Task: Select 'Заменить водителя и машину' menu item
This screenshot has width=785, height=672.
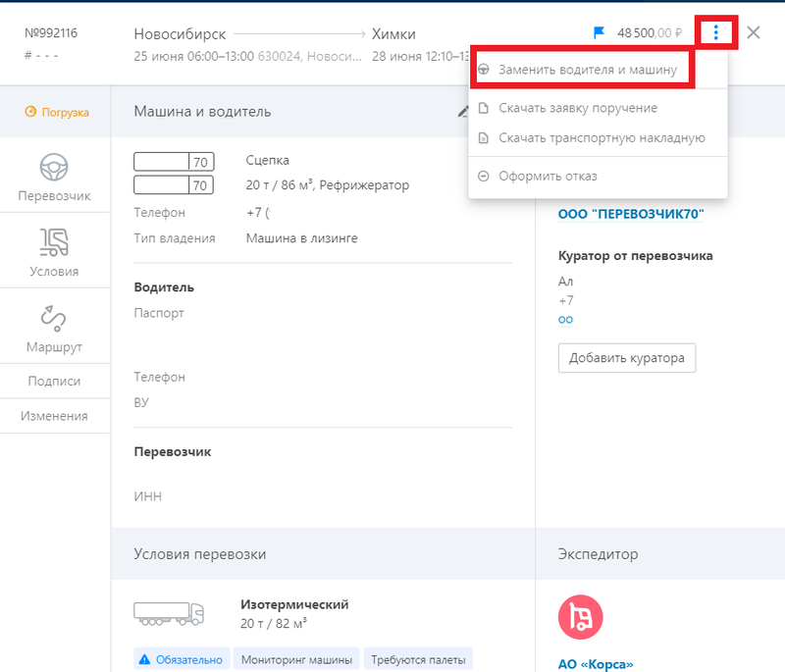Action: (587, 71)
